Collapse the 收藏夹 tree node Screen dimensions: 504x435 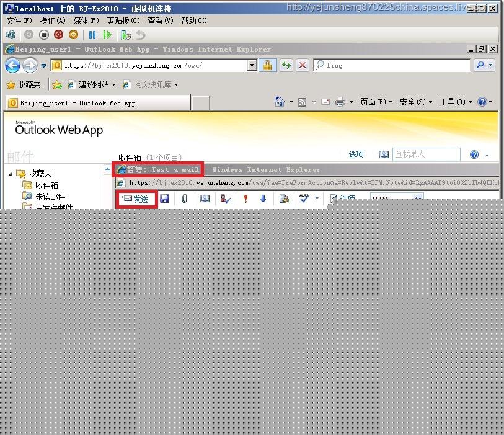(x=11, y=174)
